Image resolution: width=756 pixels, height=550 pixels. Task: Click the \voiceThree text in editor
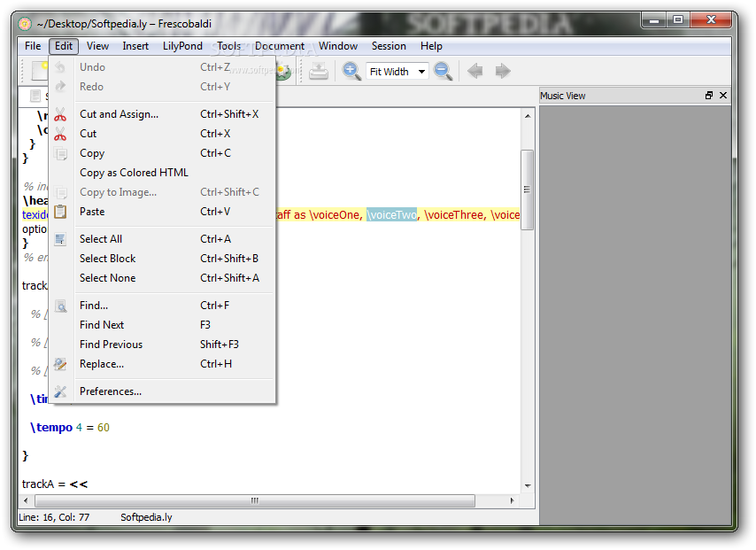[454, 214]
